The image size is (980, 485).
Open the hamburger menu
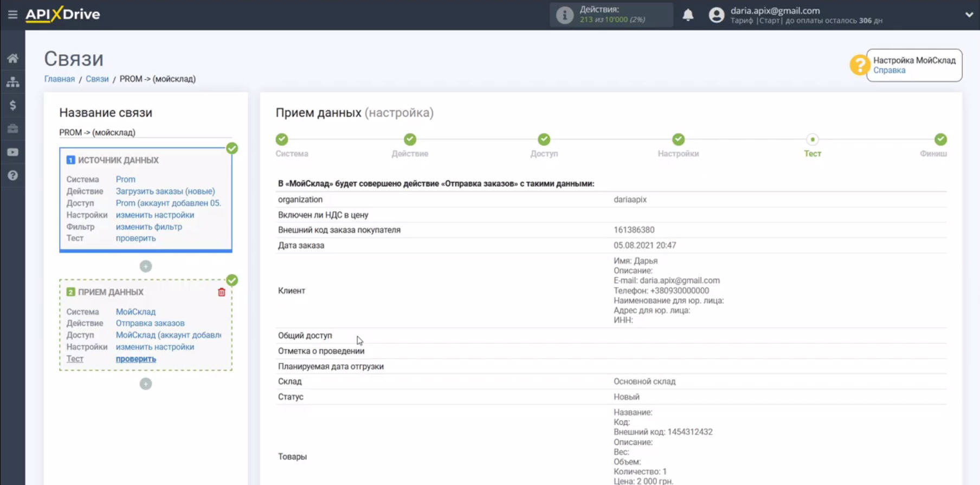pos(12,15)
